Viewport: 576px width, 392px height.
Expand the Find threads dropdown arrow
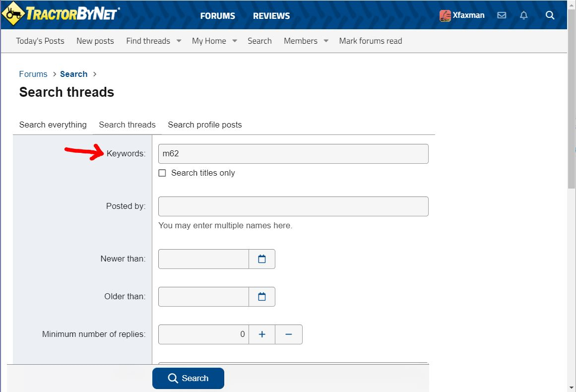[179, 41]
